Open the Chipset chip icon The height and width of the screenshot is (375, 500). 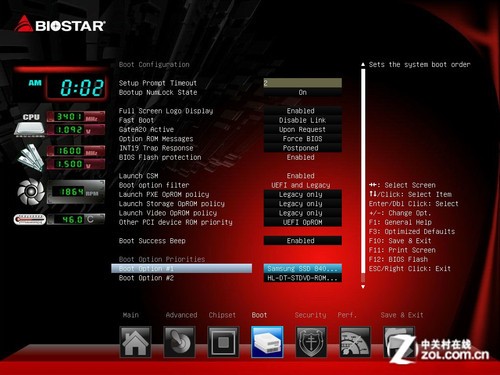coord(223,342)
